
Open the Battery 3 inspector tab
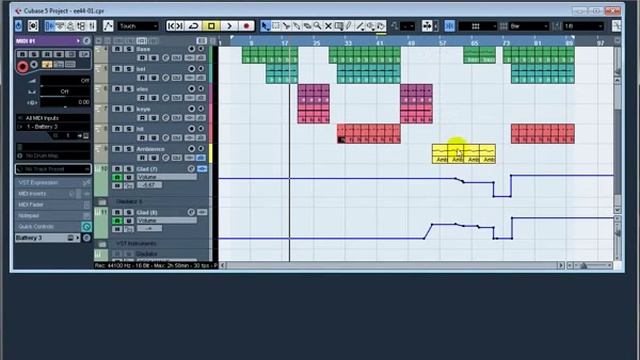coord(47,238)
